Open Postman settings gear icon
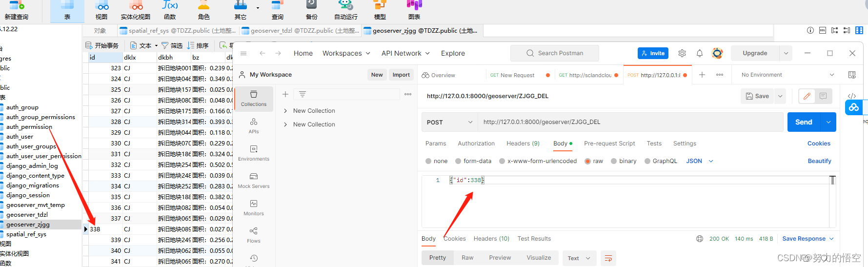Screen dimensions: 868x267 pos(682,53)
